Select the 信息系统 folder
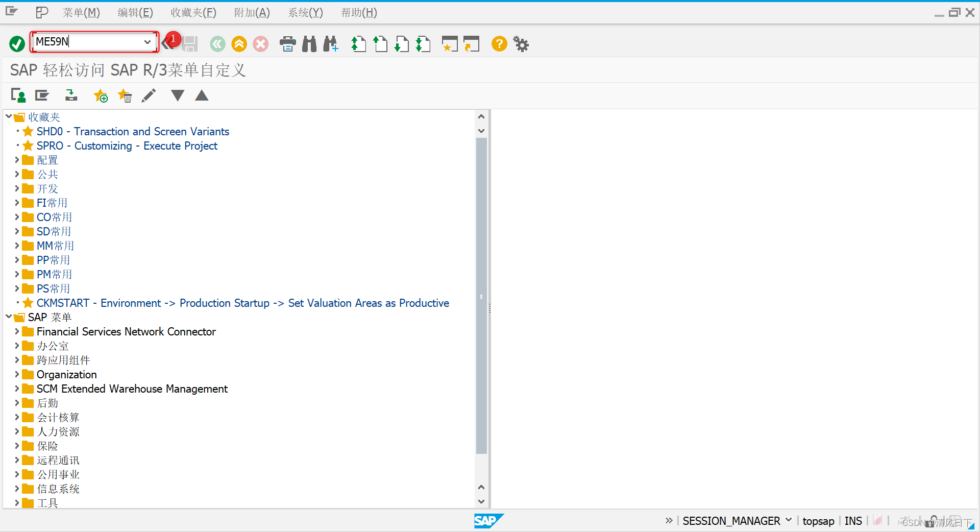 pos(58,489)
